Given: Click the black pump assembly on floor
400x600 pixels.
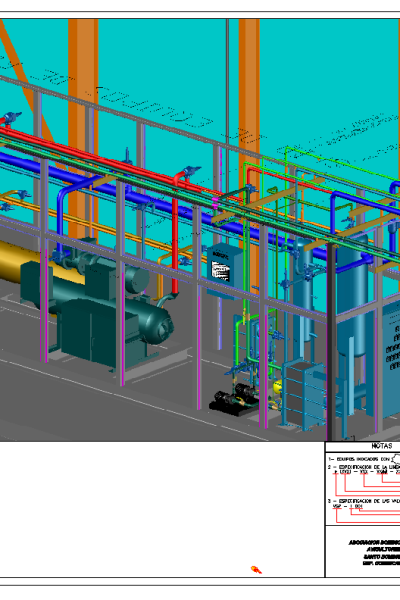Looking at the screenshot, I should pos(233,400).
